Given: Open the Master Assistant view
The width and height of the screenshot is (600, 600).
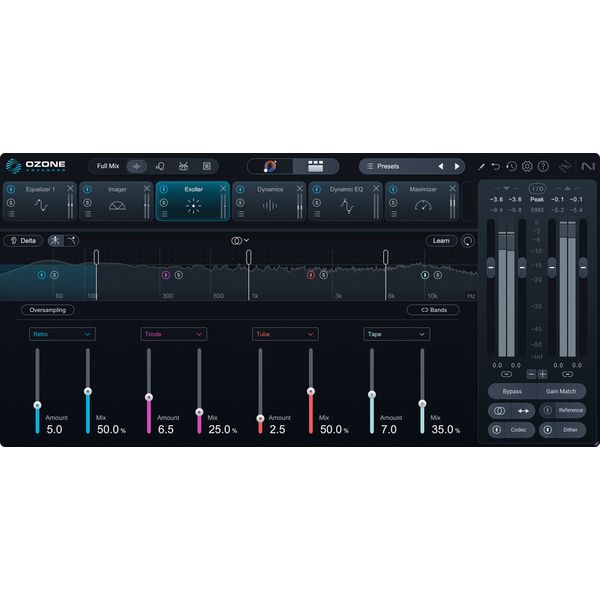Looking at the screenshot, I should coord(271,166).
